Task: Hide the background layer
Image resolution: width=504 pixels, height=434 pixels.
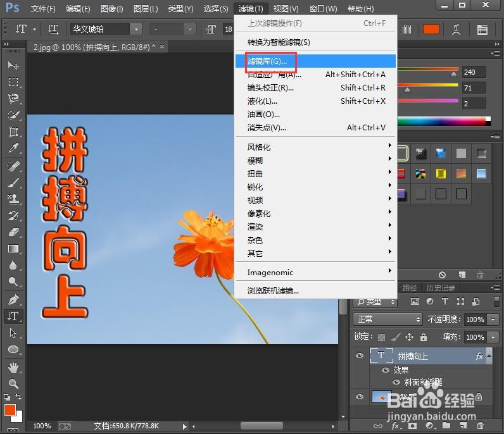Action: pyautogui.click(x=360, y=397)
